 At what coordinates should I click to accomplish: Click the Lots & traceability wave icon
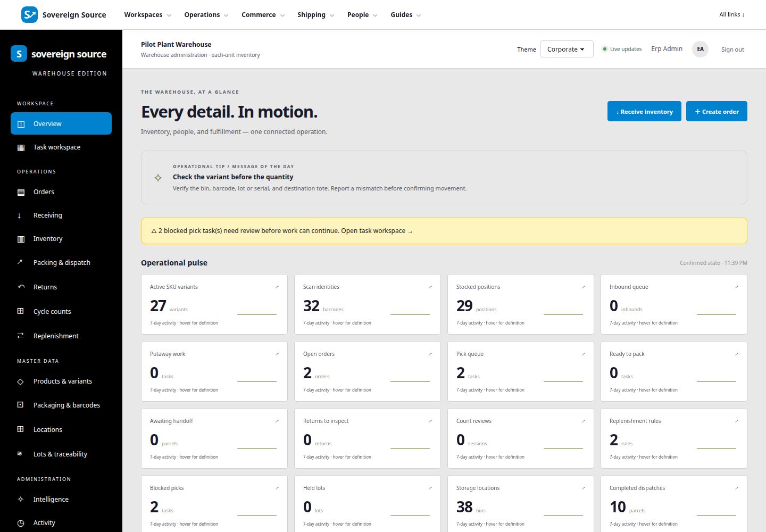point(20,454)
